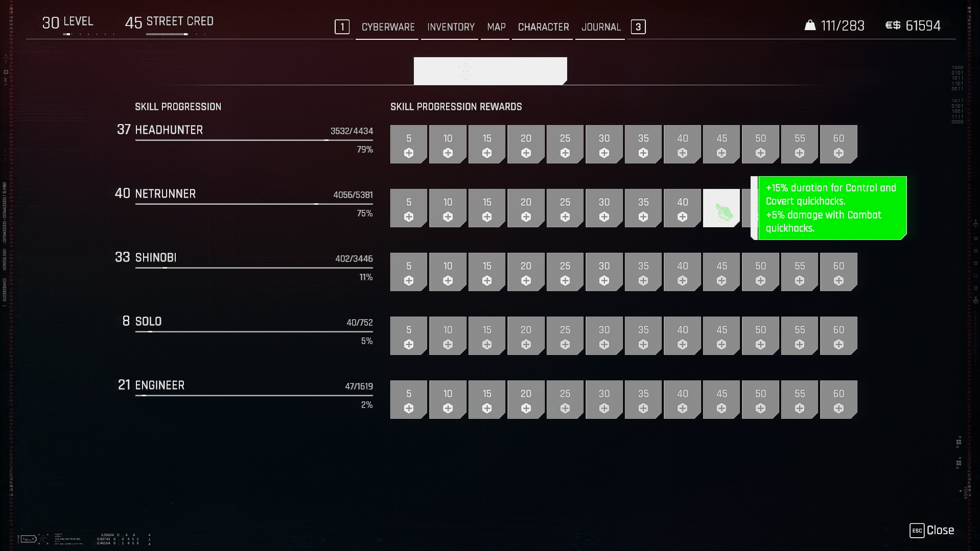980x551 pixels.
Task: Select the Headhunter level 5 reward tile
Action: [408, 145]
